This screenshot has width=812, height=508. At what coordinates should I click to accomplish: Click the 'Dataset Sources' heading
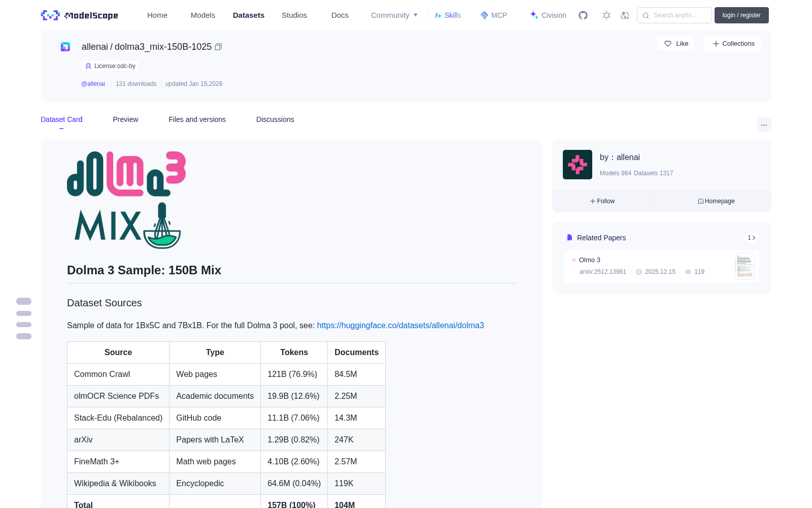pos(105,303)
